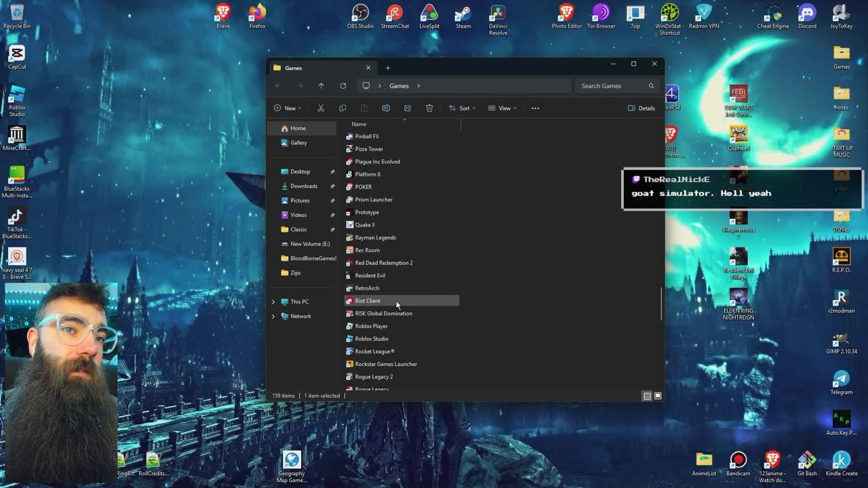Open Pictures in navigation pane
The image size is (868, 488).
[302, 201]
